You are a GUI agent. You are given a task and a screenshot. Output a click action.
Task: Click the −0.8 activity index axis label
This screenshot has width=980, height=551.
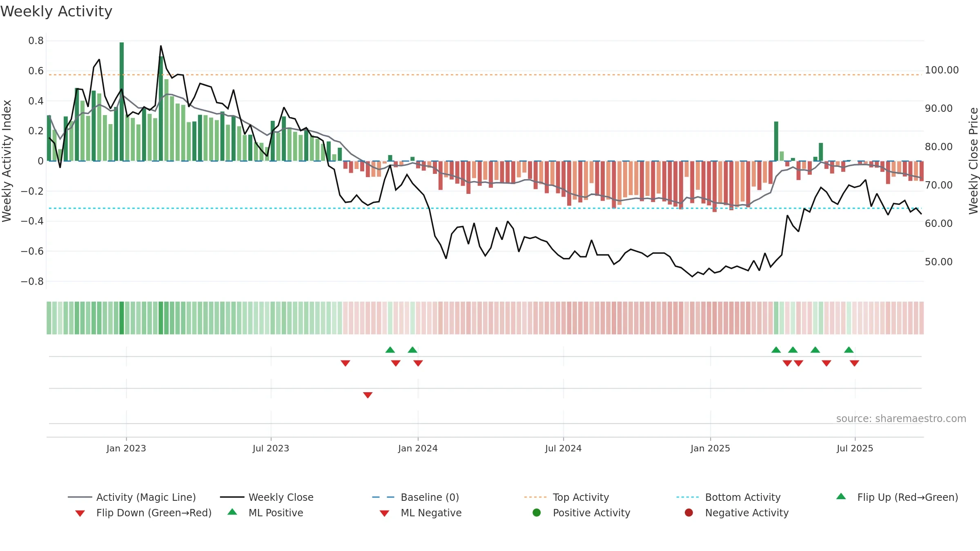coord(32,281)
